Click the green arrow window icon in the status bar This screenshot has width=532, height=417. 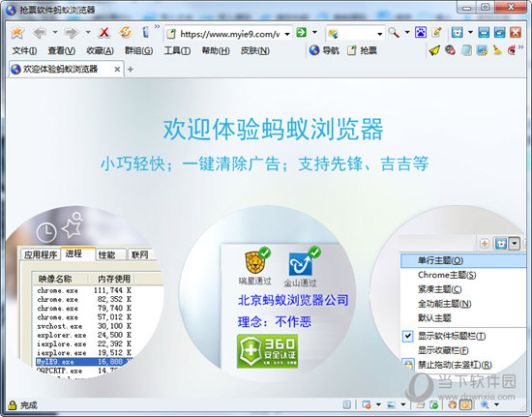(x=434, y=404)
